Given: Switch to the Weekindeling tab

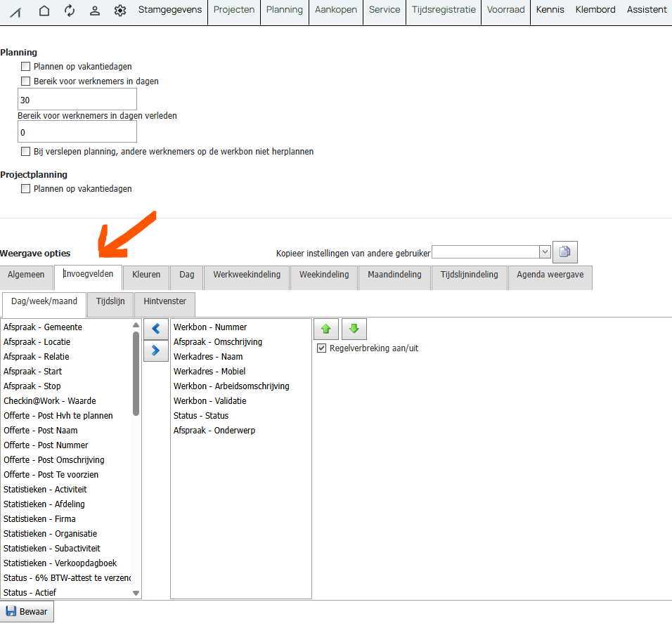Looking at the screenshot, I should click(324, 277).
